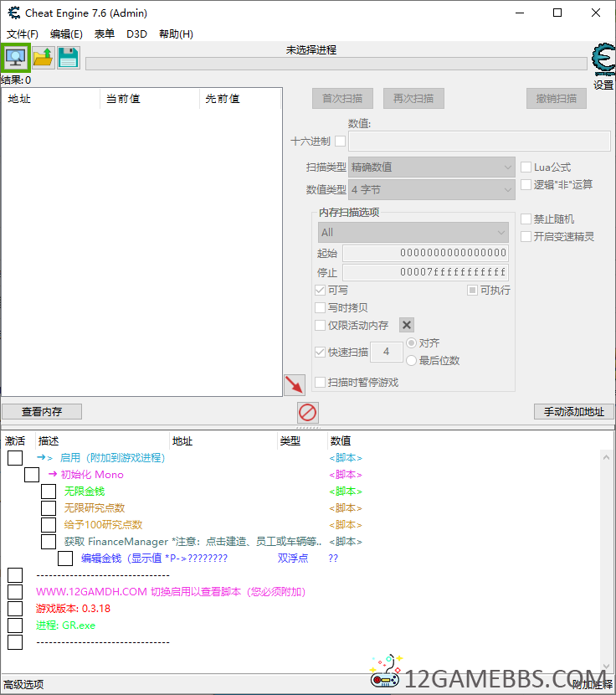Open the 编辑(E) menu
Image resolution: width=616 pixels, height=695 pixels.
(x=66, y=34)
